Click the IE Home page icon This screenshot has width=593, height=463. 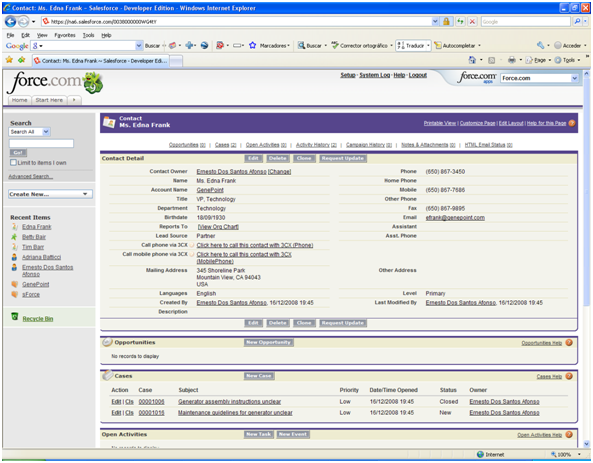click(472, 60)
